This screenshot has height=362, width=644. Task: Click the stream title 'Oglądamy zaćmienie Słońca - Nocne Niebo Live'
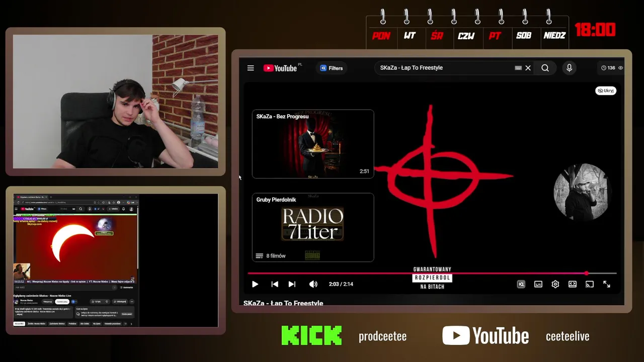click(x=42, y=296)
